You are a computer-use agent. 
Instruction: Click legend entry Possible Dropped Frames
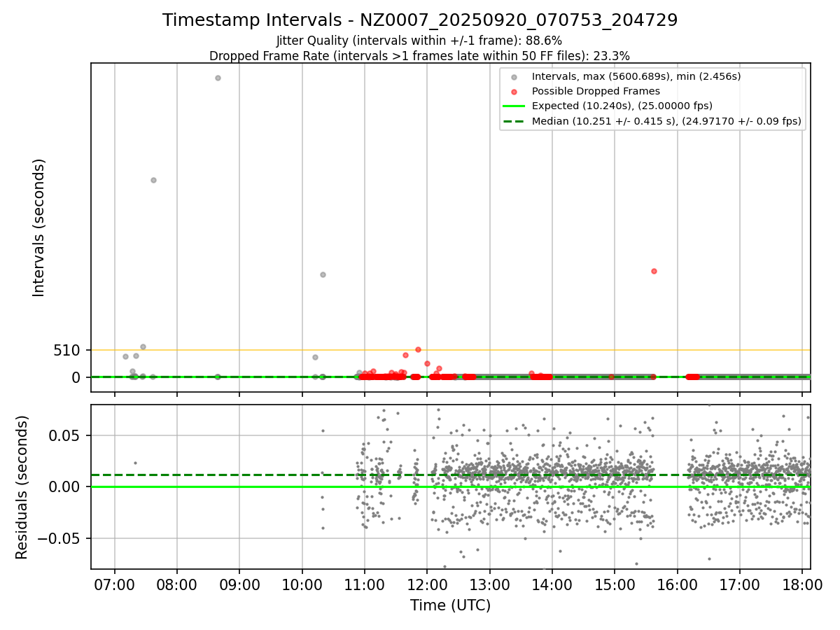(x=596, y=91)
